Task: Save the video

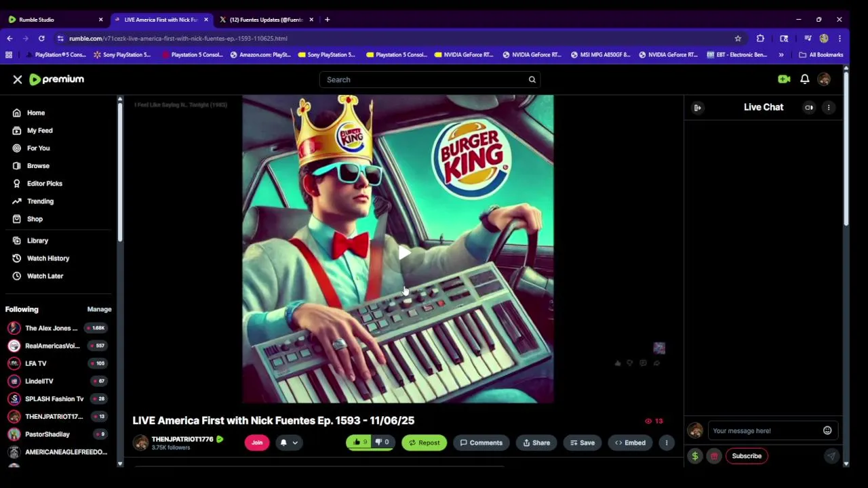Action: [x=582, y=443]
